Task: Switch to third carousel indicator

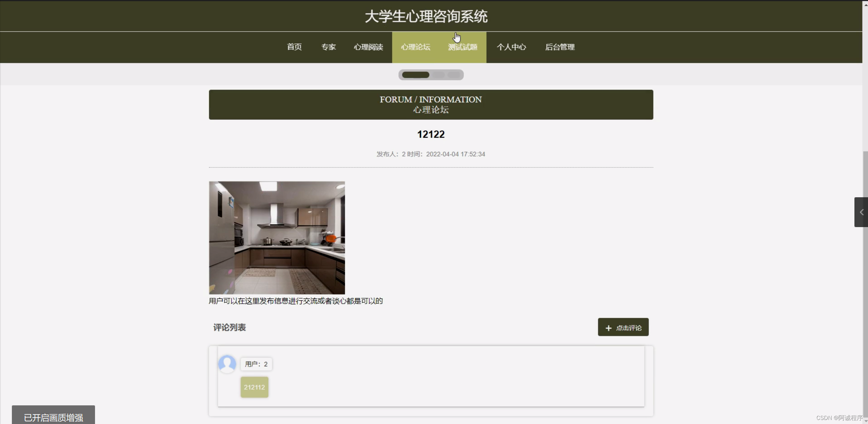Action: point(454,75)
